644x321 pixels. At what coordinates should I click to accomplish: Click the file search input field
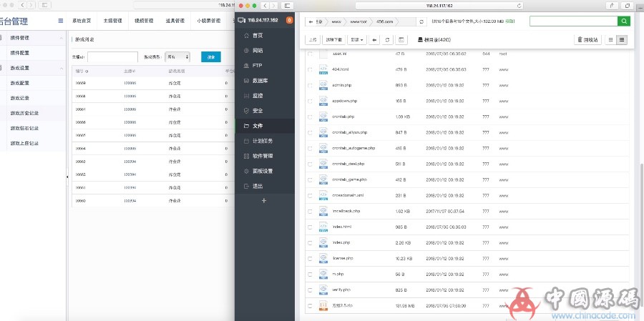point(573,21)
